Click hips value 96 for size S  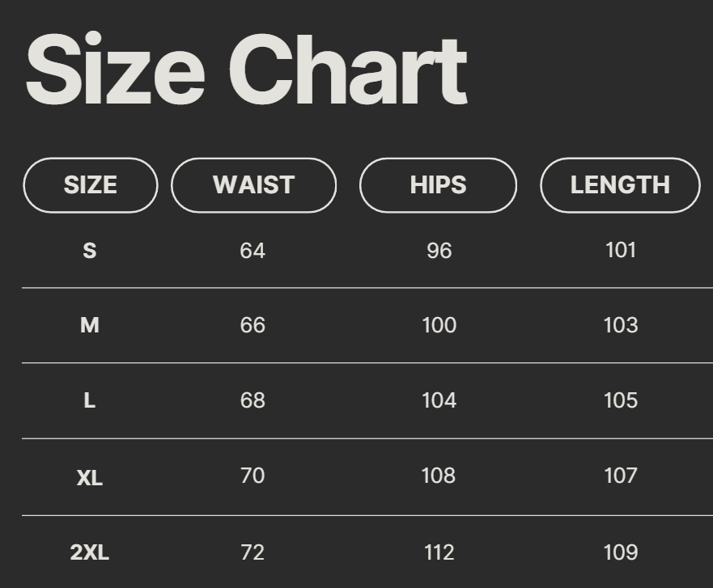(x=439, y=251)
